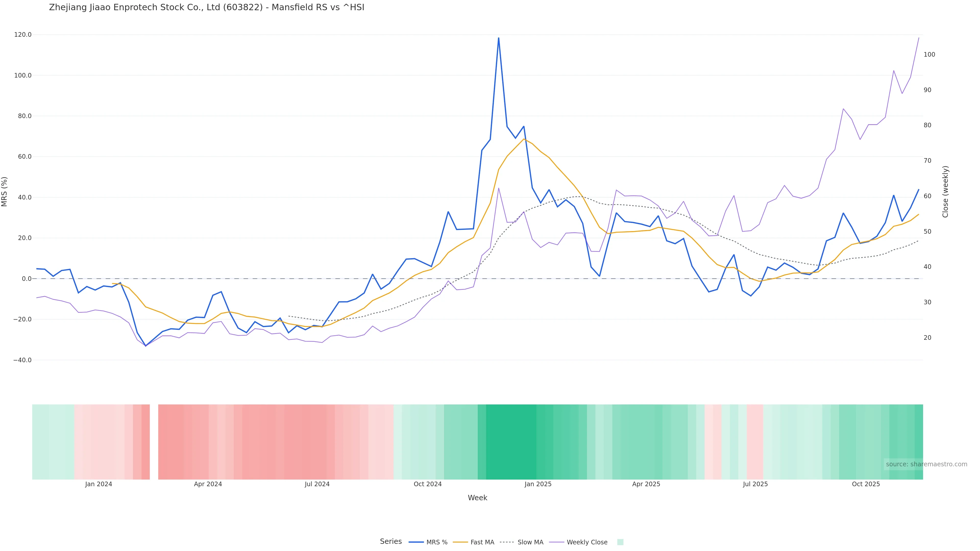Click the 'Close (weekly)' right axis title

(x=945, y=192)
